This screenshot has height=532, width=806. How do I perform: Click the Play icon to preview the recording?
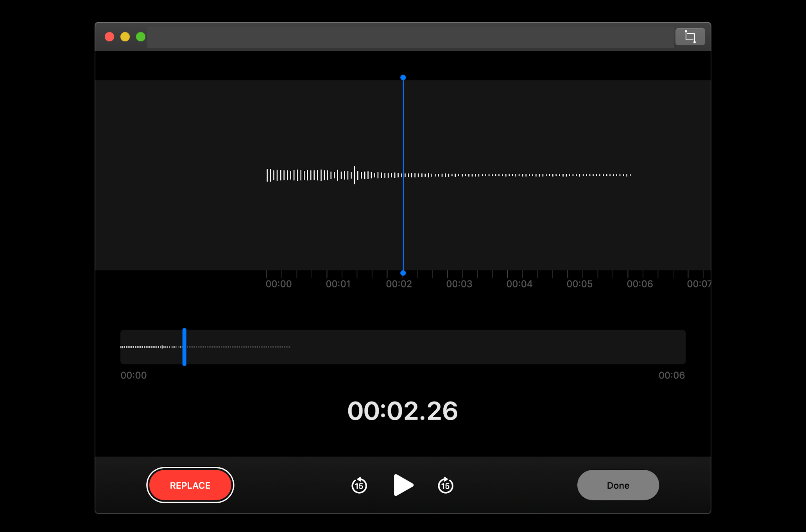point(403,485)
